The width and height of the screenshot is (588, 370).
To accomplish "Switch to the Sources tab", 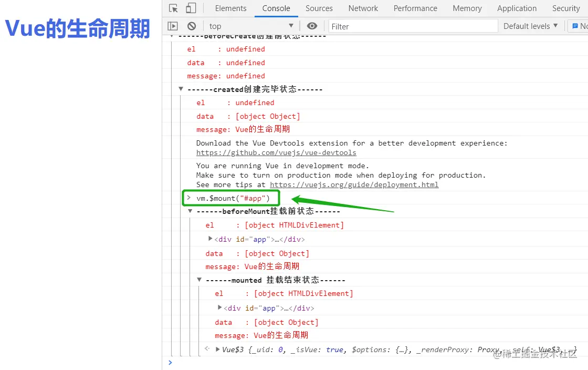I will point(319,8).
